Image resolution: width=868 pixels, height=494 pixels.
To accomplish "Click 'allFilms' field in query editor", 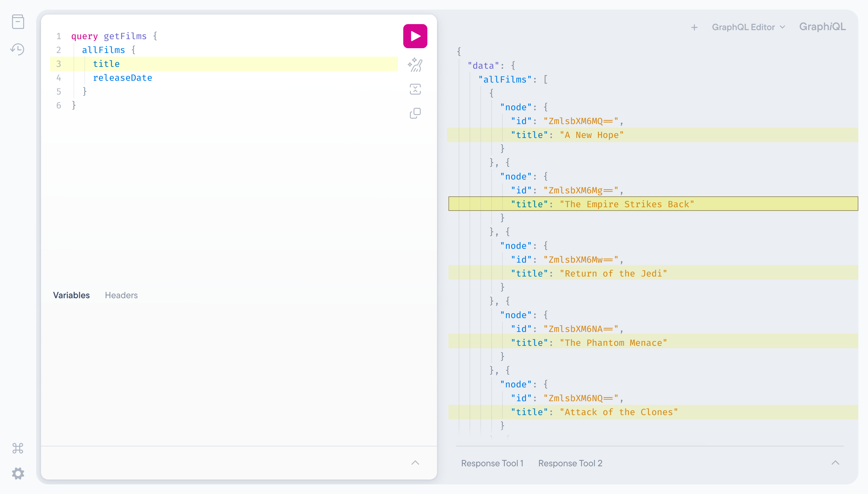I will 104,50.
